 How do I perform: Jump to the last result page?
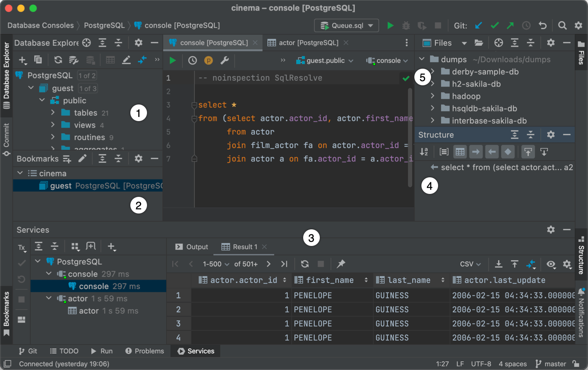pos(285,264)
